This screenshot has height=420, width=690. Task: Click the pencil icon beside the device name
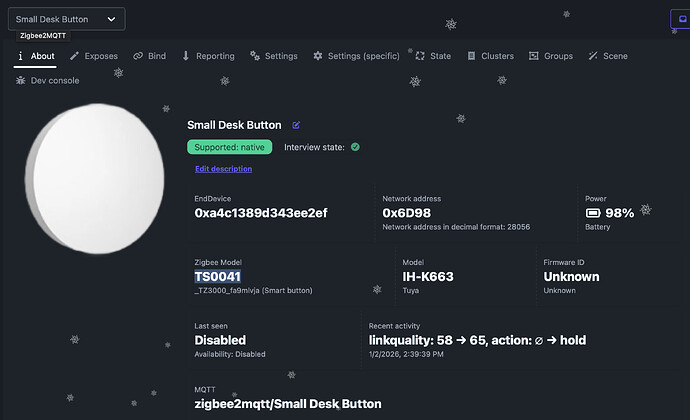click(296, 125)
